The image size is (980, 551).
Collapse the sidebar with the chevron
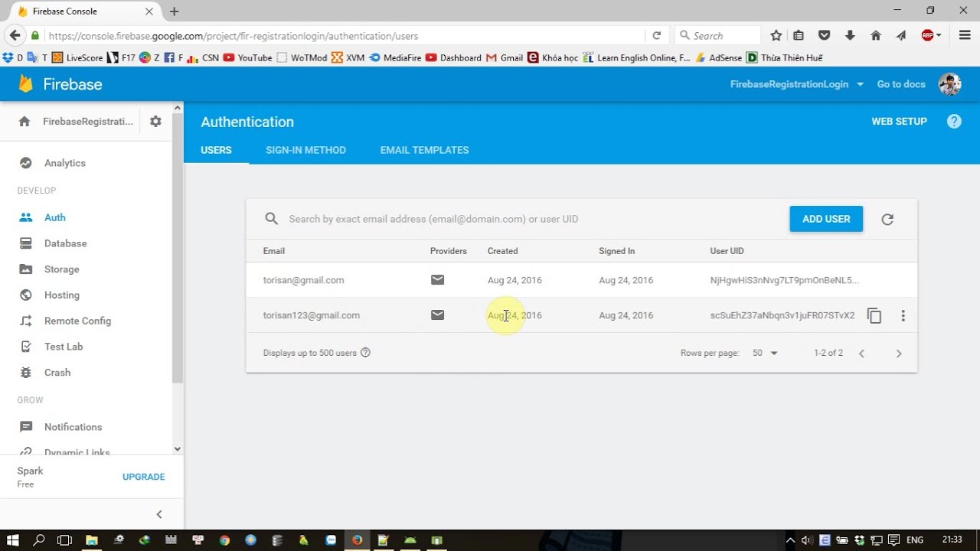159,514
